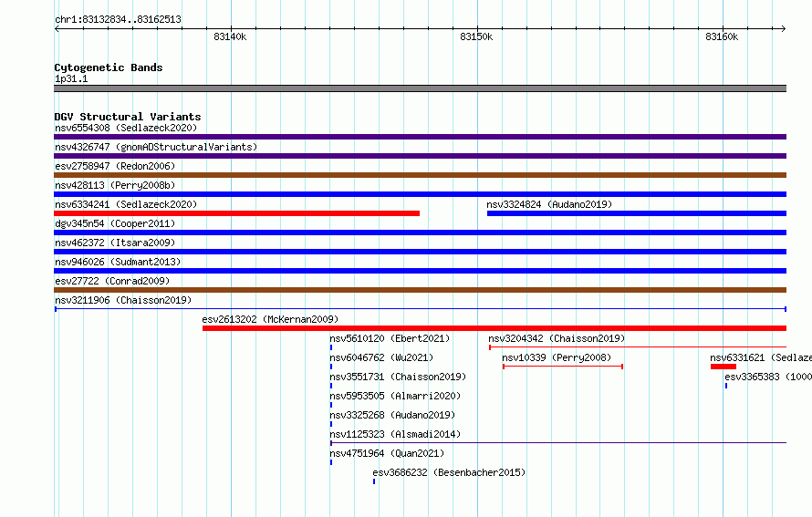
Task: Click the nsv4751964 (Quan2021) label text
Action: point(387,453)
